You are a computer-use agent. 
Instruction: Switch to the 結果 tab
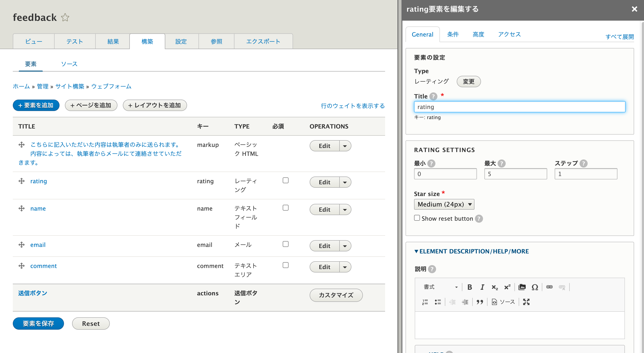pyautogui.click(x=113, y=41)
